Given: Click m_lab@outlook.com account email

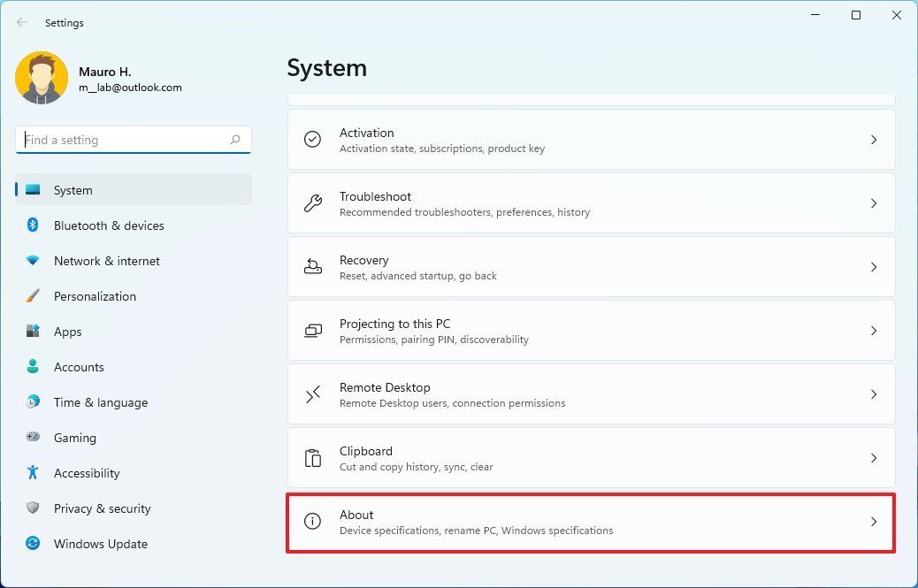Looking at the screenshot, I should (x=130, y=88).
